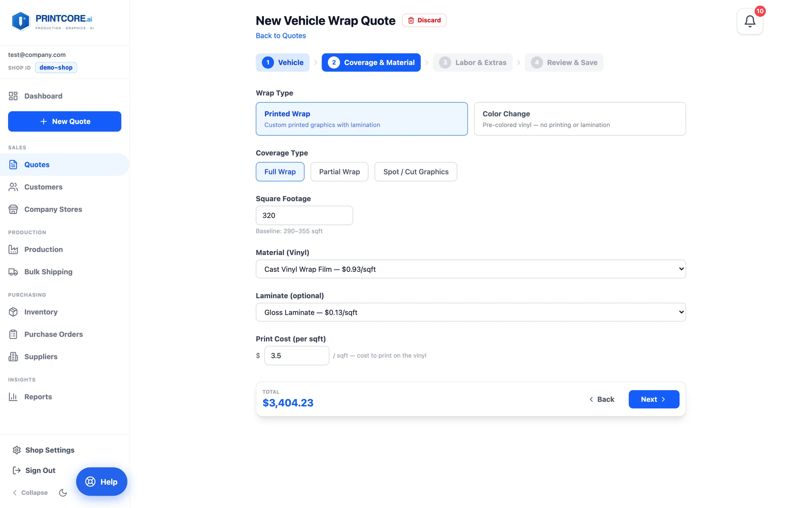
Task: Select step 2 Coverage & Material
Action: [x=371, y=62]
